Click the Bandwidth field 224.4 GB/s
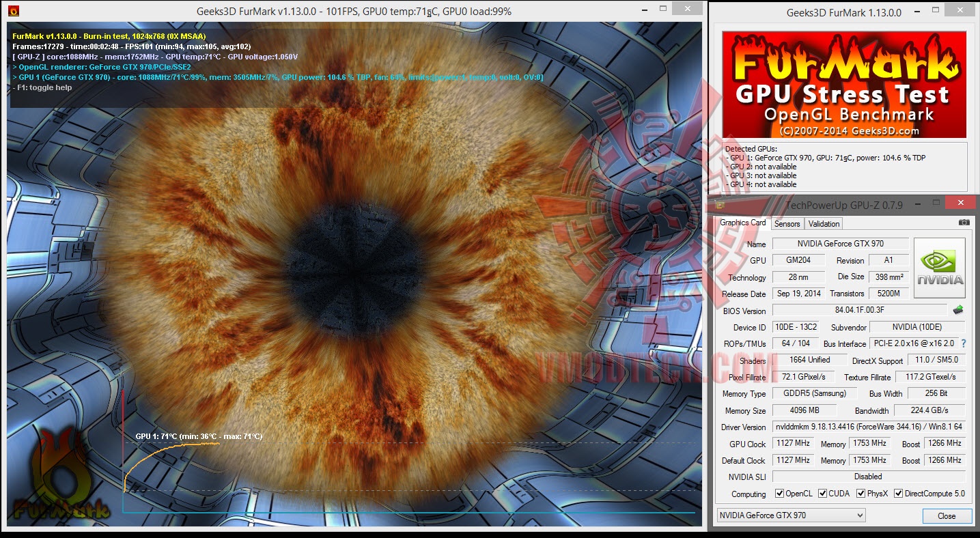 pyautogui.click(x=930, y=410)
